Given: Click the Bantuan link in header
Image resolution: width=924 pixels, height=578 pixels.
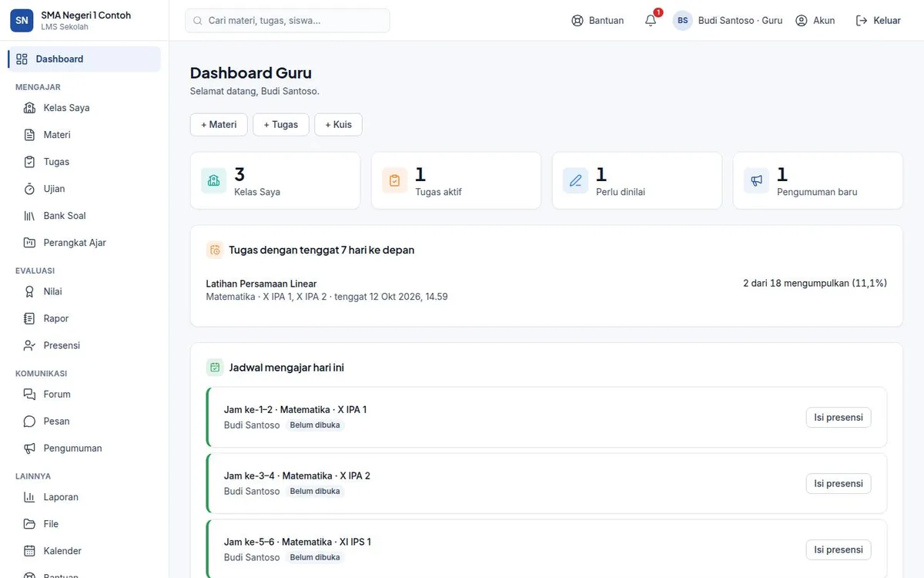Looking at the screenshot, I should tap(598, 21).
